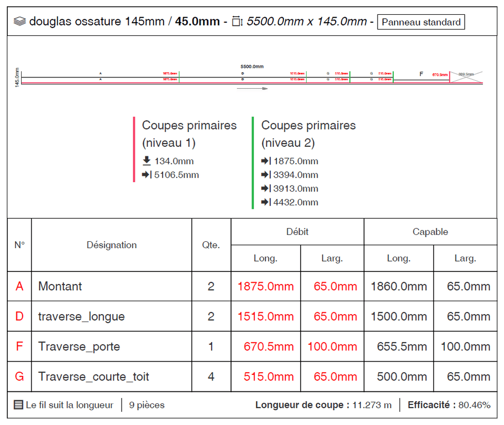Click the red 100.0mm débit width cell
Image resolution: width=504 pixels, height=425 pixels.
tap(332, 347)
